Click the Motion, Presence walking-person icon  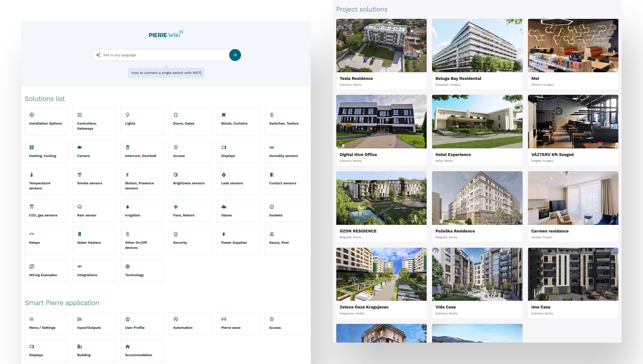coord(128,175)
